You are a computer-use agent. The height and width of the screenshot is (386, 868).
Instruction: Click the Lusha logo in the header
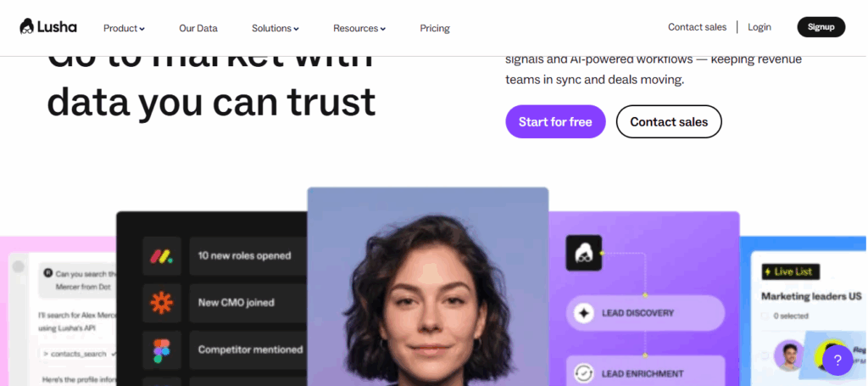(x=48, y=26)
